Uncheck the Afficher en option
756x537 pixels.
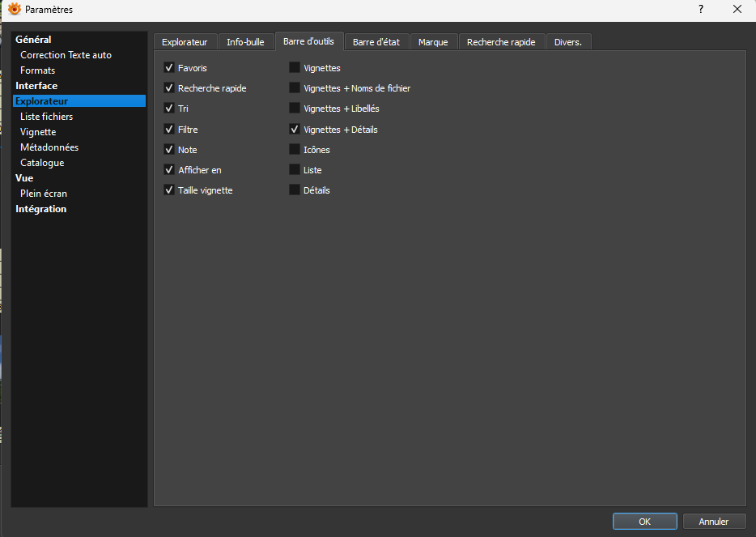point(168,170)
